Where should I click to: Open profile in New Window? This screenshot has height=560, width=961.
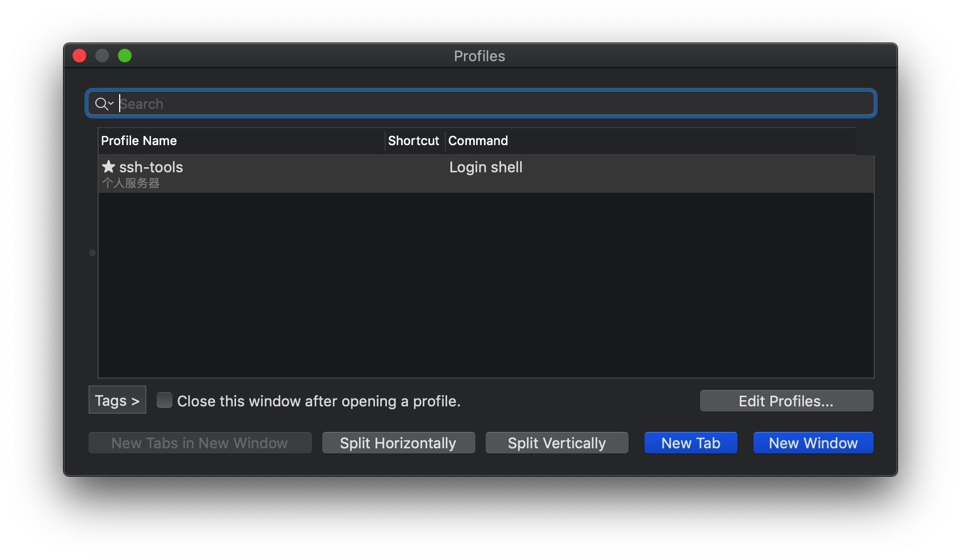(x=813, y=443)
